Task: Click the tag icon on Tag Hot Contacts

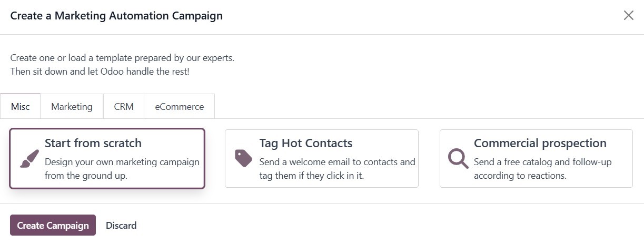Action: click(243, 158)
